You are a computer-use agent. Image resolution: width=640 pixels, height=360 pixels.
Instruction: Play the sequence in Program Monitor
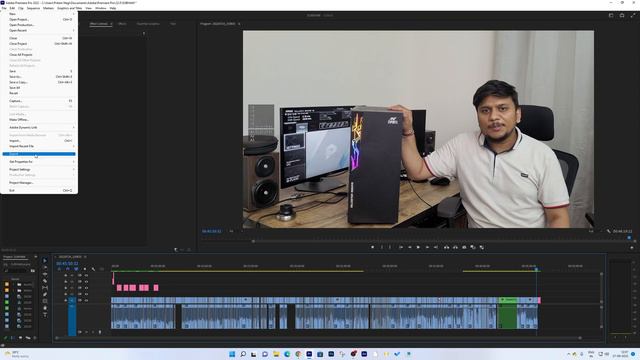pyautogui.click(x=418, y=247)
